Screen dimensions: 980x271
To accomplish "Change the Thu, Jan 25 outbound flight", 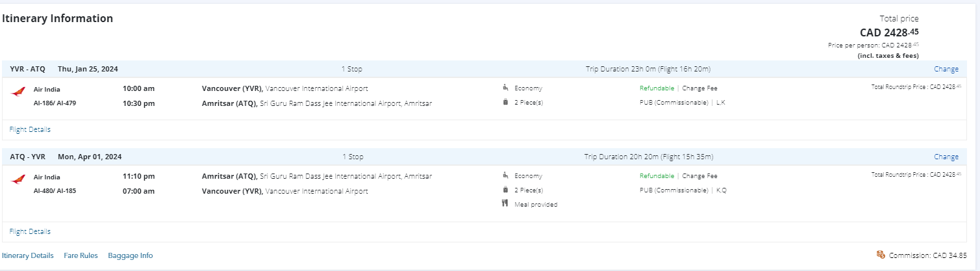I will 946,69.
